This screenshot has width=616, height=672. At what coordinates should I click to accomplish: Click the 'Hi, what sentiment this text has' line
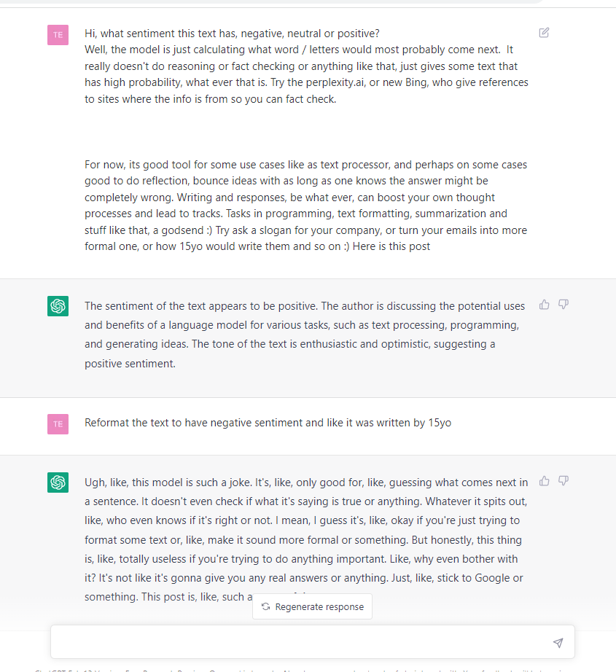point(232,34)
